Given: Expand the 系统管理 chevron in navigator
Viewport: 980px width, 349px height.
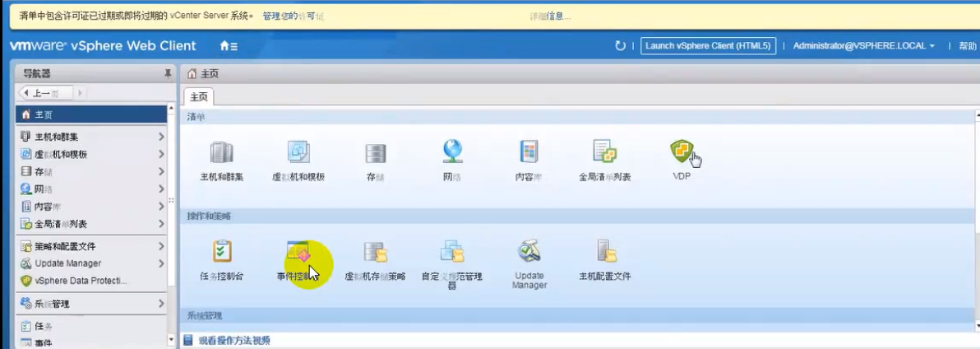Looking at the screenshot, I should [x=160, y=304].
